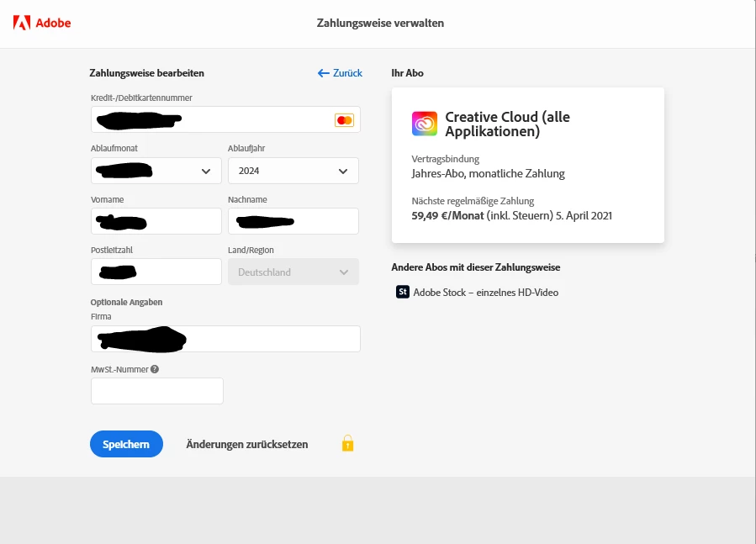Focus the Postleitzahl input field
The image size is (756, 544).
tap(156, 272)
